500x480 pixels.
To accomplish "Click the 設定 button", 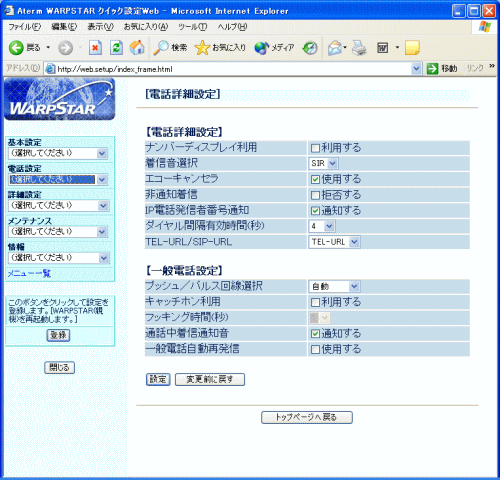I will click(158, 379).
